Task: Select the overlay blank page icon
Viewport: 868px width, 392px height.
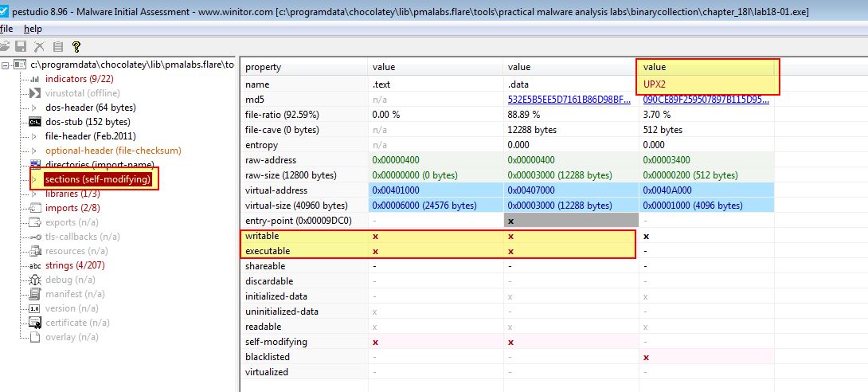Action: (x=35, y=337)
